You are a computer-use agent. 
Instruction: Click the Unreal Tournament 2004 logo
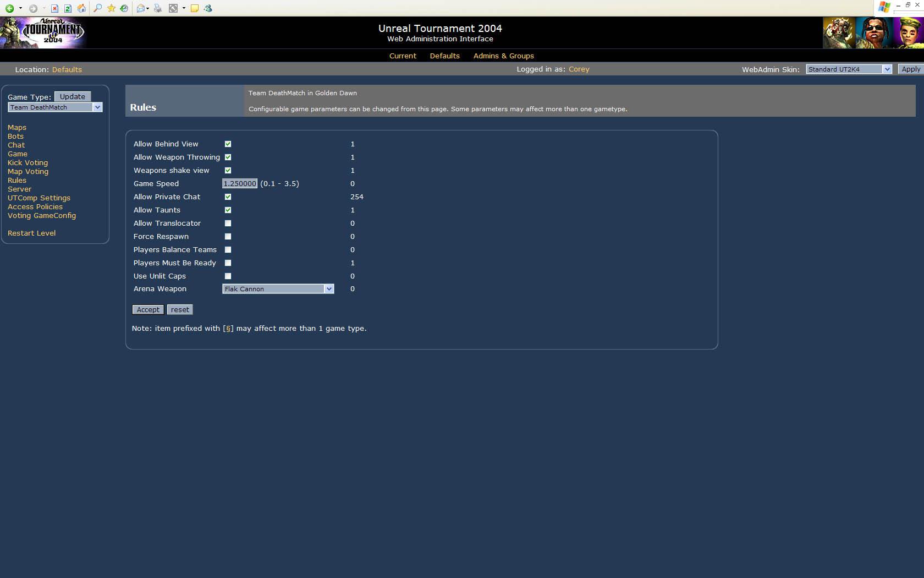click(x=43, y=32)
